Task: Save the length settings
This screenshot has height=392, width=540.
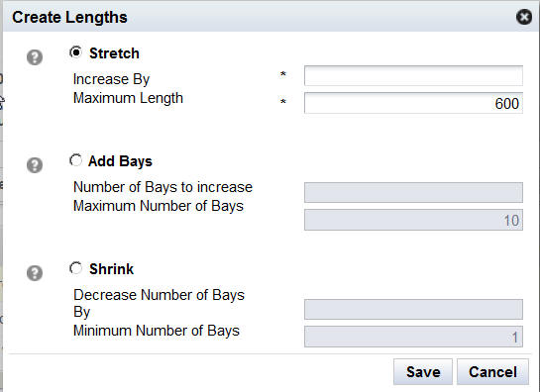Action: (423, 371)
